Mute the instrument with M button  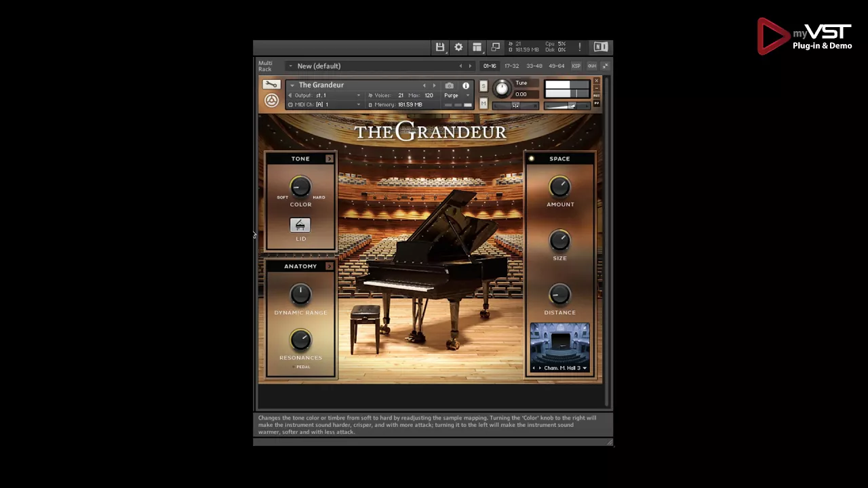pyautogui.click(x=484, y=103)
